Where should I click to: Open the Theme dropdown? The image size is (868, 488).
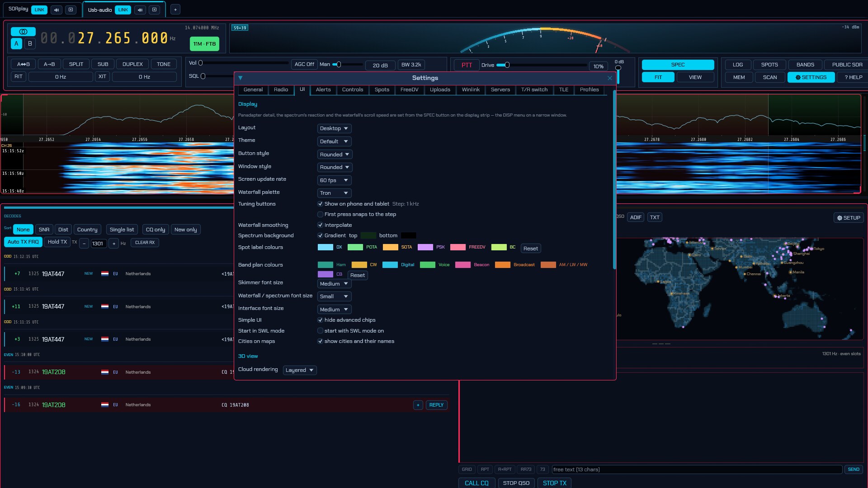(x=334, y=142)
